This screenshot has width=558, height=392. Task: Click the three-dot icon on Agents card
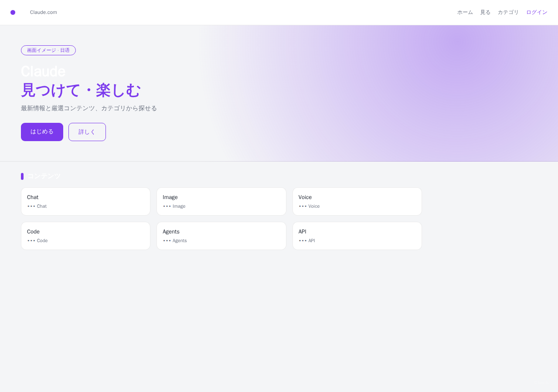[x=167, y=241]
